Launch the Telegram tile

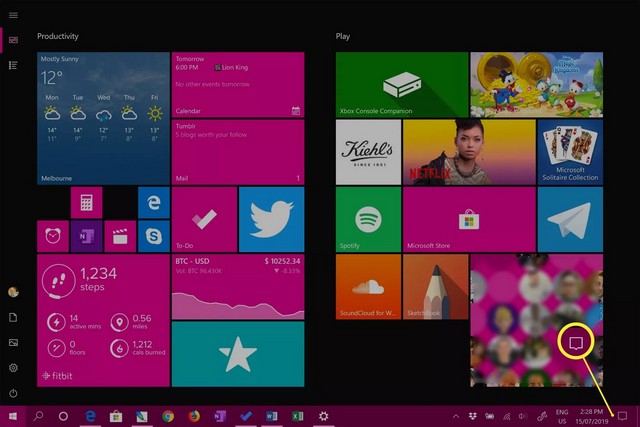coord(570,220)
